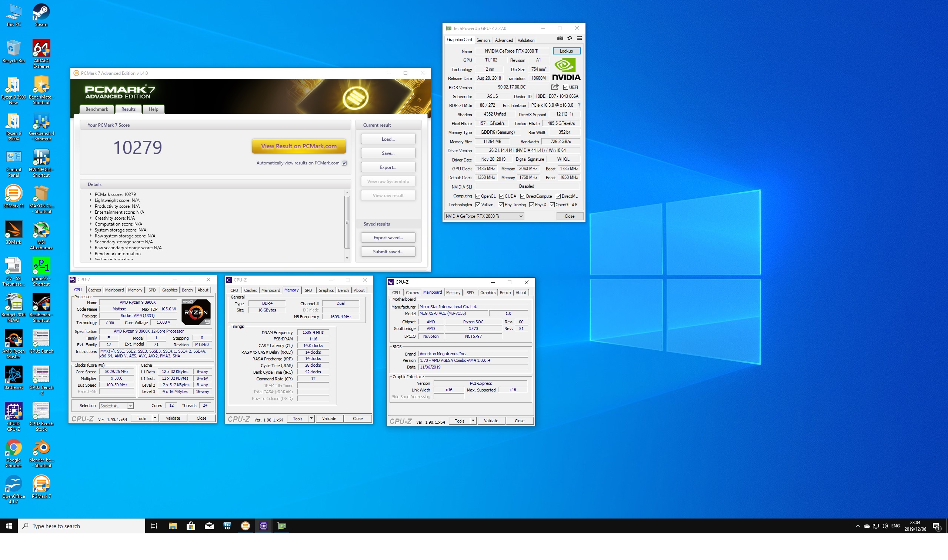
Task: Toggle the Vulkan checkbox
Action: click(x=478, y=205)
